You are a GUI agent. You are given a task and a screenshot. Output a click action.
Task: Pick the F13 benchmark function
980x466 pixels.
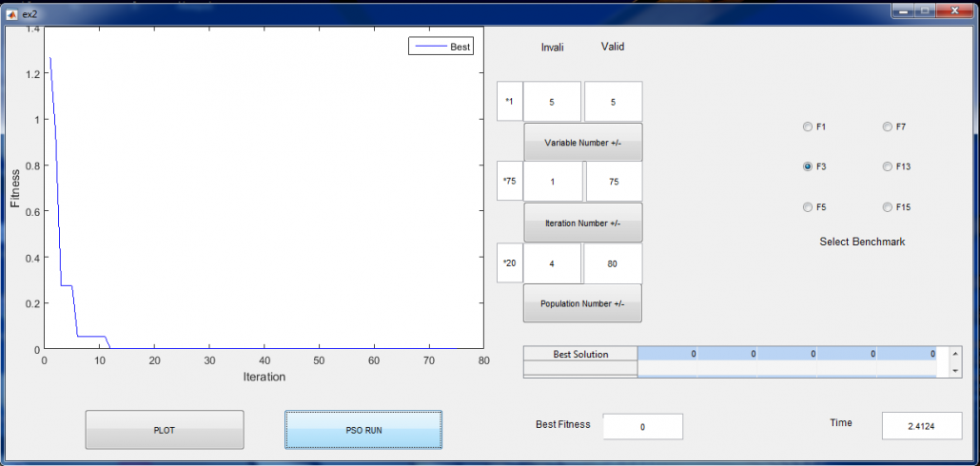click(888, 166)
